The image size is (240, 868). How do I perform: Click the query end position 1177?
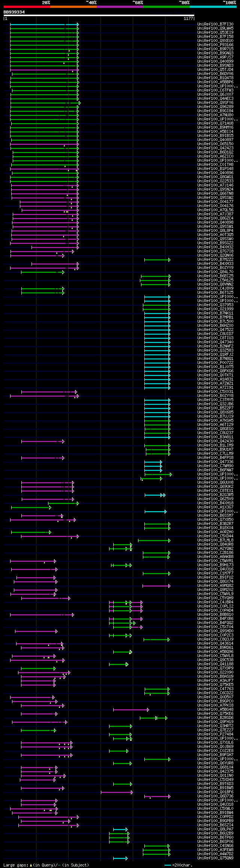188,18
